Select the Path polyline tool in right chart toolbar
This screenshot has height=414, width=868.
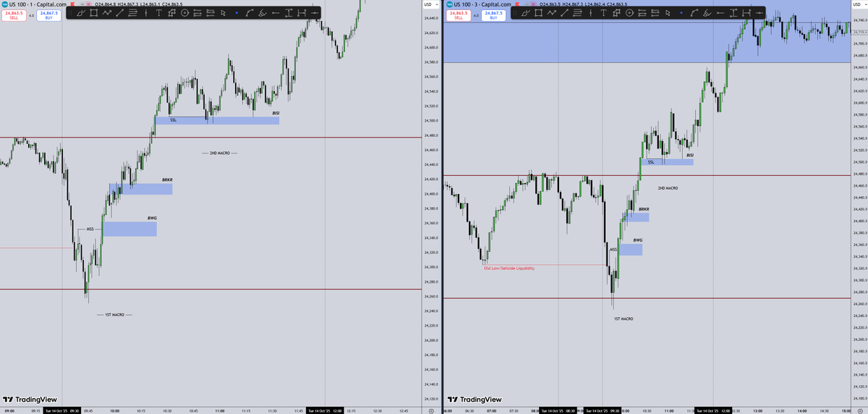point(551,13)
